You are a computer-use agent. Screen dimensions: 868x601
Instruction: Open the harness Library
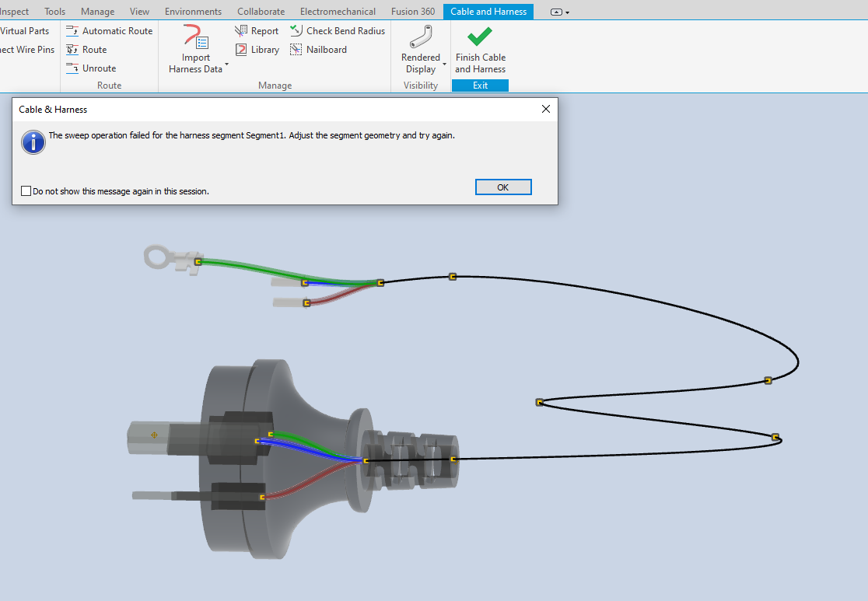(x=257, y=49)
